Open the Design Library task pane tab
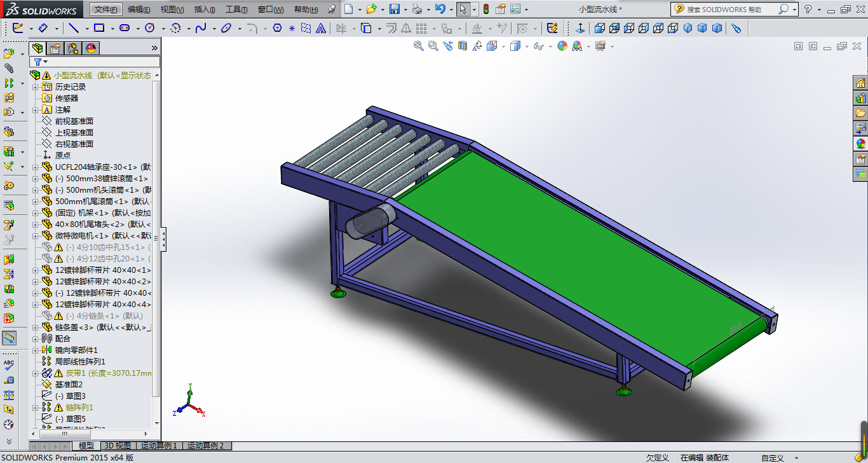868x463 pixels. [x=860, y=99]
